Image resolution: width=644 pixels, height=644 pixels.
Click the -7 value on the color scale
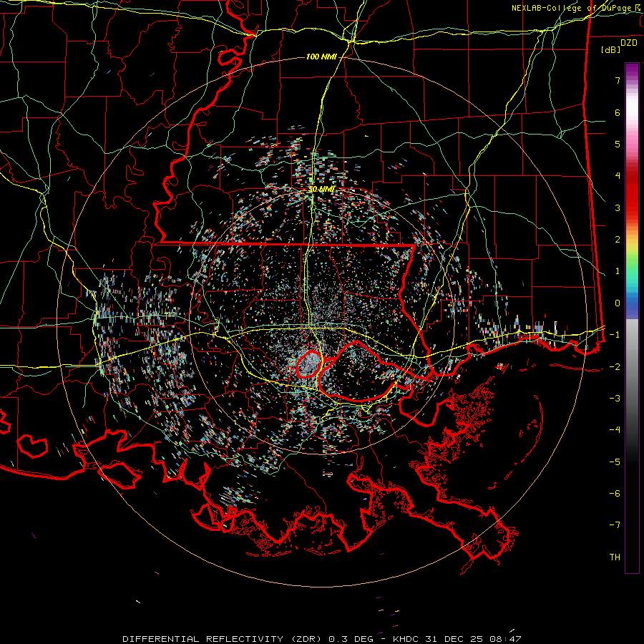[615, 525]
